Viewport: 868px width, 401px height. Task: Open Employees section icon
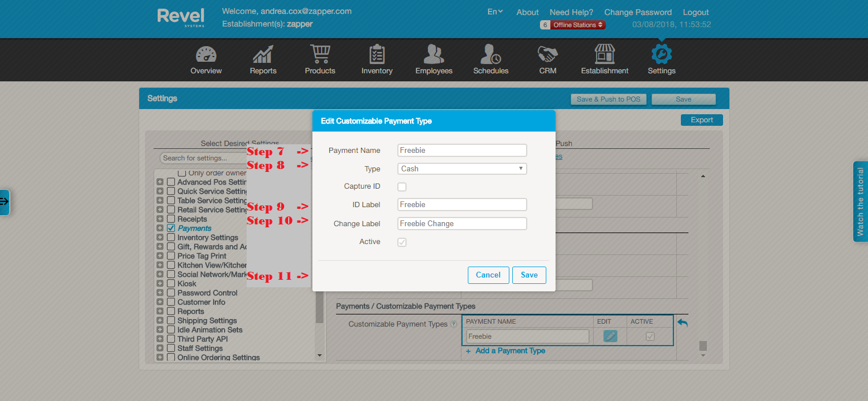point(434,55)
